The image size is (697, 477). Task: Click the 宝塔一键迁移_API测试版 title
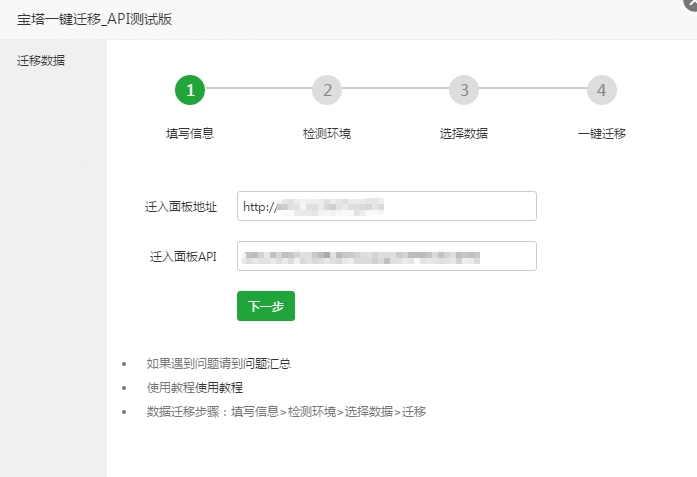click(94, 19)
